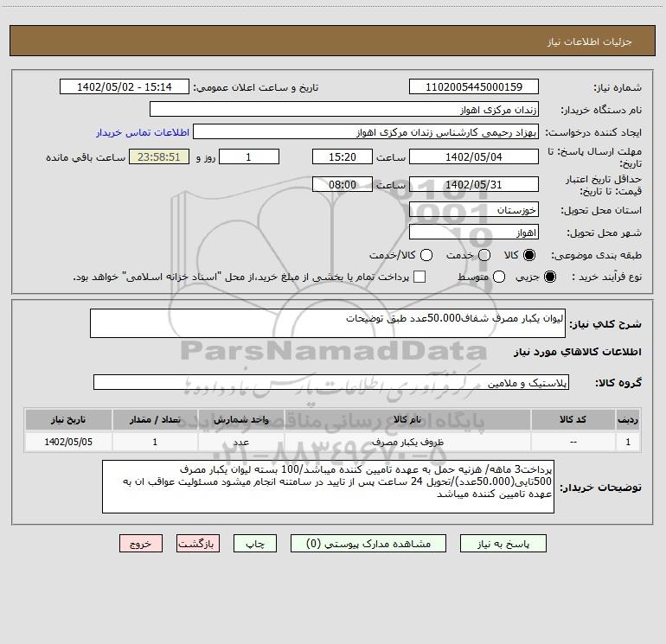
Task: Click the table cell ظروف یکبار مصرف
Action: 407,442
